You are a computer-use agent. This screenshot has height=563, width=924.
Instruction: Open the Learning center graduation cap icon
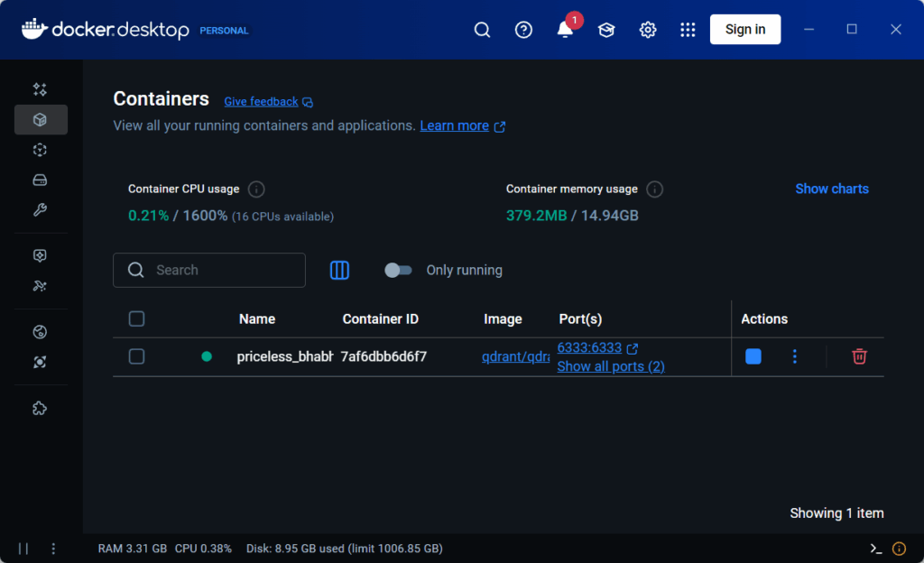[x=606, y=30]
